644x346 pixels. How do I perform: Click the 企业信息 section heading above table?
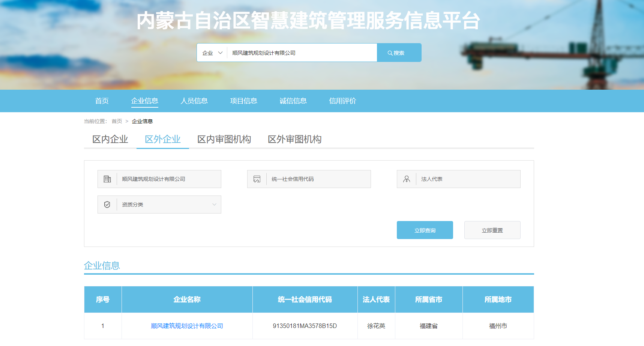point(102,265)
